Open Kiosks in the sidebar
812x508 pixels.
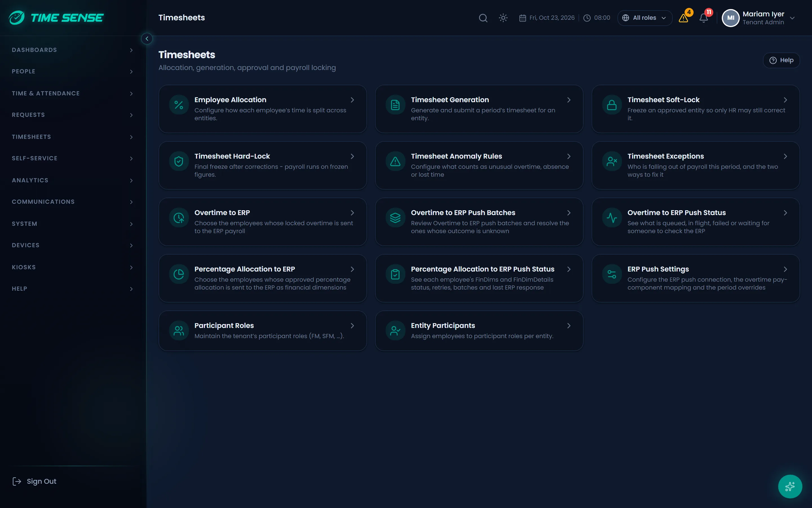point(73,268)
